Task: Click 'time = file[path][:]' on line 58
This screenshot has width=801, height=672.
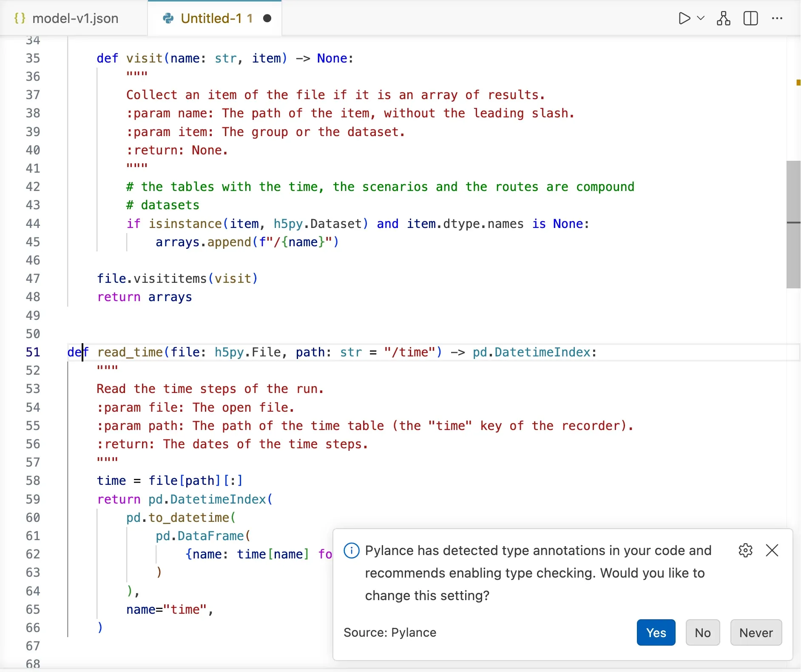Action: pos(170,481)
